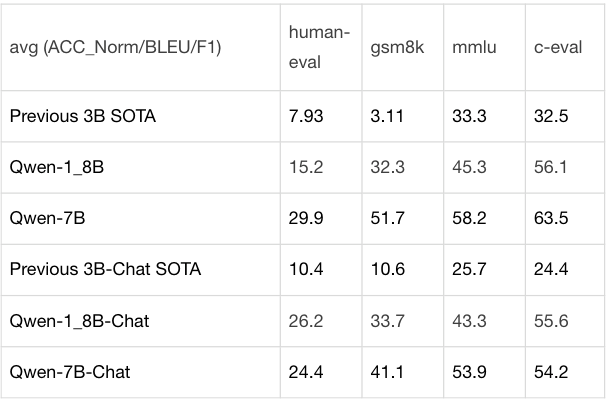Select the Qwen-1_8B-Chat row label

[x=79, y=321]
